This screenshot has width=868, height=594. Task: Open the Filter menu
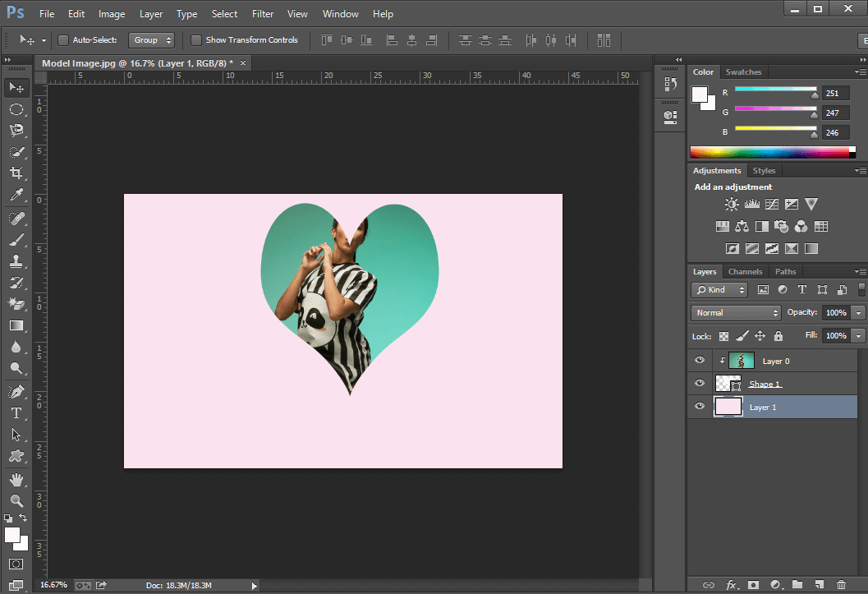[x=262, y=13]
